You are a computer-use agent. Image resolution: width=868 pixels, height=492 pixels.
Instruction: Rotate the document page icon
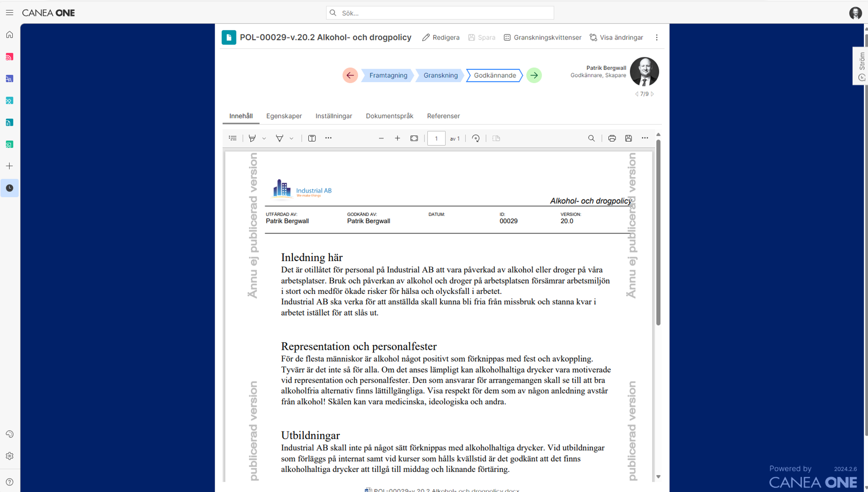(x=476, y=139)
